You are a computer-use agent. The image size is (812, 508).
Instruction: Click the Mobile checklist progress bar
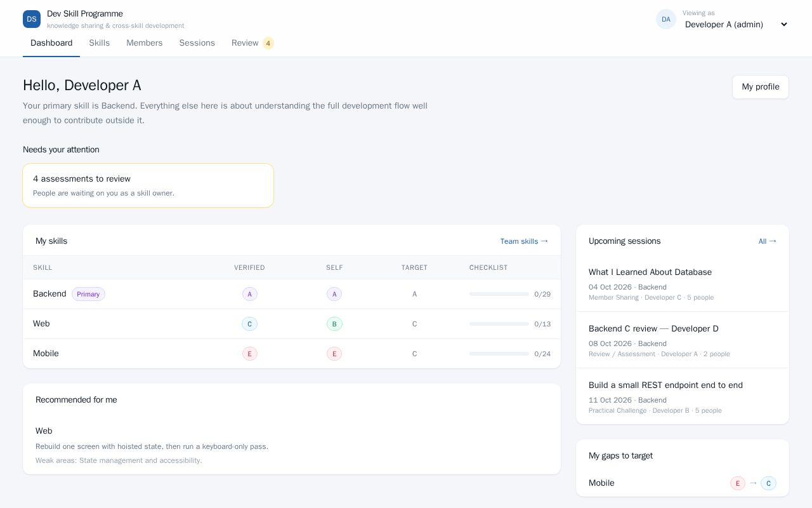click(x=499, y=354)
